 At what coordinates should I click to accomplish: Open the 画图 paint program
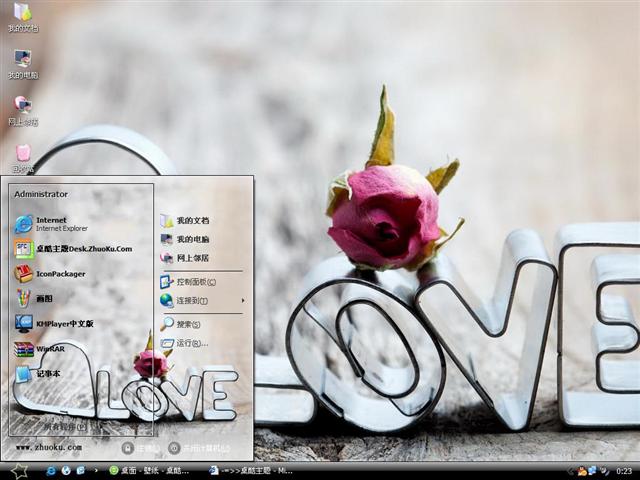[x=44, y=298]
